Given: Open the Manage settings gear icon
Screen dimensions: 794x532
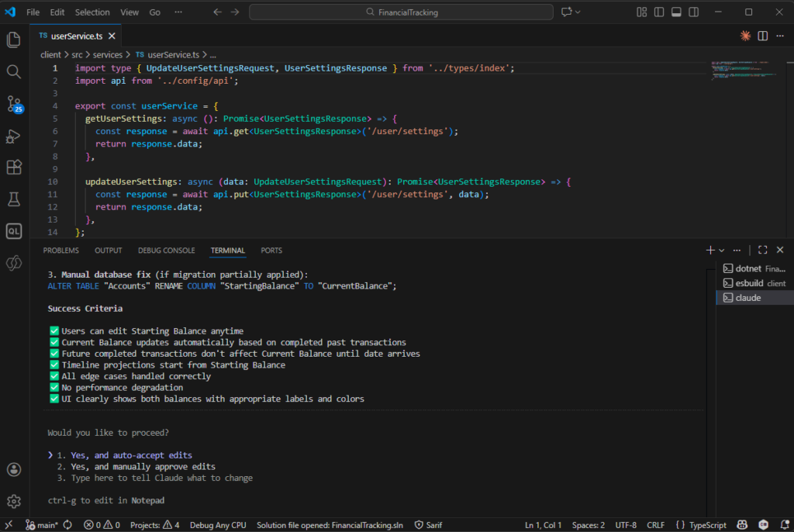Looking at the screenshot, I should click(x=13, y=501).
